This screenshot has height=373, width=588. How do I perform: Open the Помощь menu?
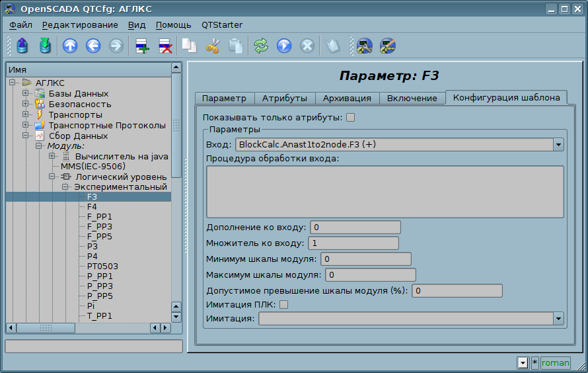(173, 24)
